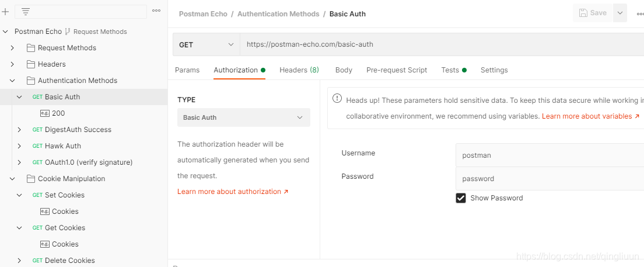Viewport: 644px width, 267px height.
Task: Click the e.g. example icon beside 200
Action: click(45, 113)
